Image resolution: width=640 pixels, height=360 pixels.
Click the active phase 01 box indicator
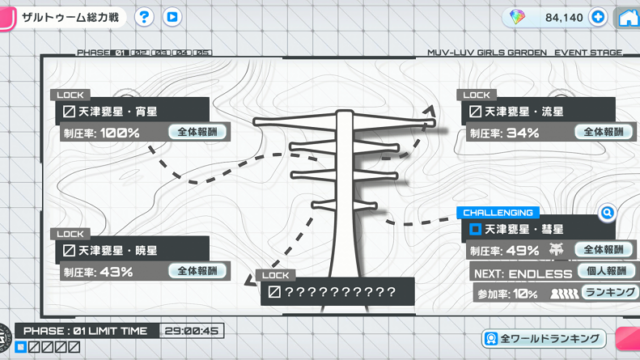click(x=21, y=347)
